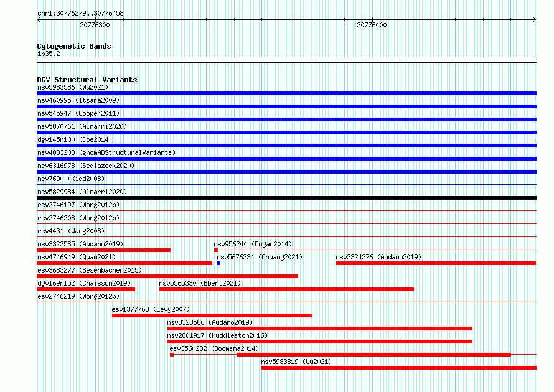Viewport: 554px width, 392px height.
Task: Select esv1377768 (Levy2007) label
Action: click(151, 309)
